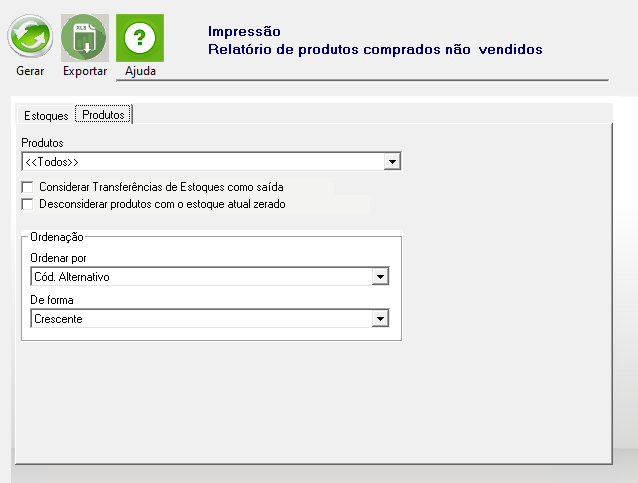The height and width of the screenshot is (483, 638).
Task: Expand the De forma dropdown arrow
Action: pyautogui.click(x=380, y=319)
